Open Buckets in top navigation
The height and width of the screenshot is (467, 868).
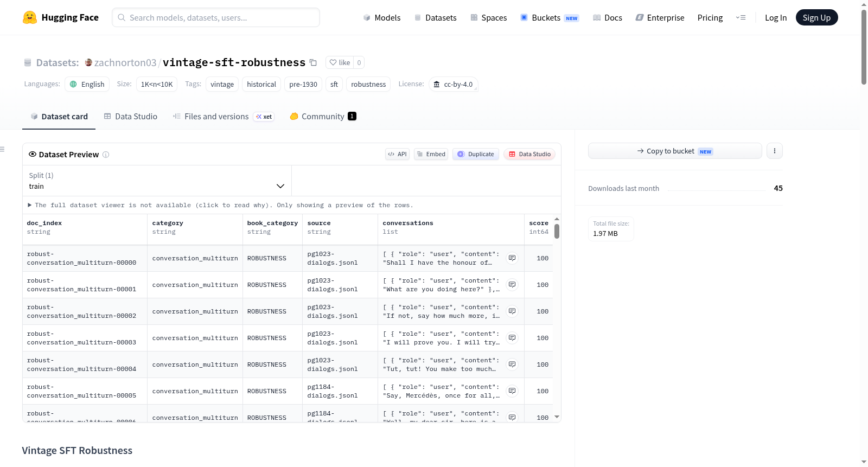pyautogui.click(x=550, y=18)
